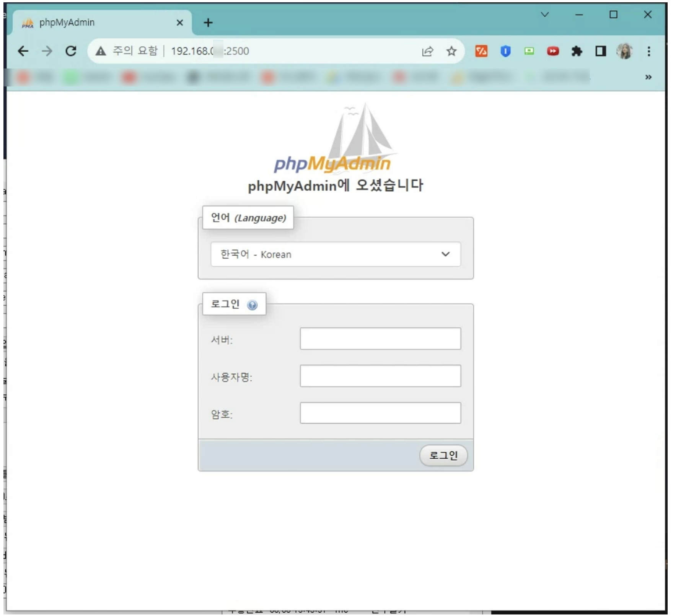This screenshot has width=673, height=616.
Task: Open the tab search dropdown arrow
Action: click(x=545, y=15)
